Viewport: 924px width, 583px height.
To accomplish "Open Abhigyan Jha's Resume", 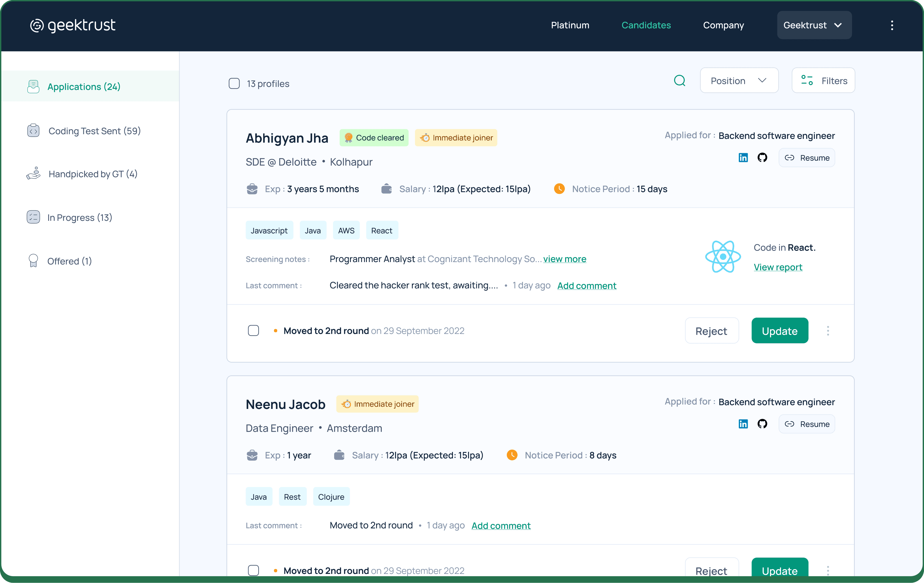I will pos(807,158).
